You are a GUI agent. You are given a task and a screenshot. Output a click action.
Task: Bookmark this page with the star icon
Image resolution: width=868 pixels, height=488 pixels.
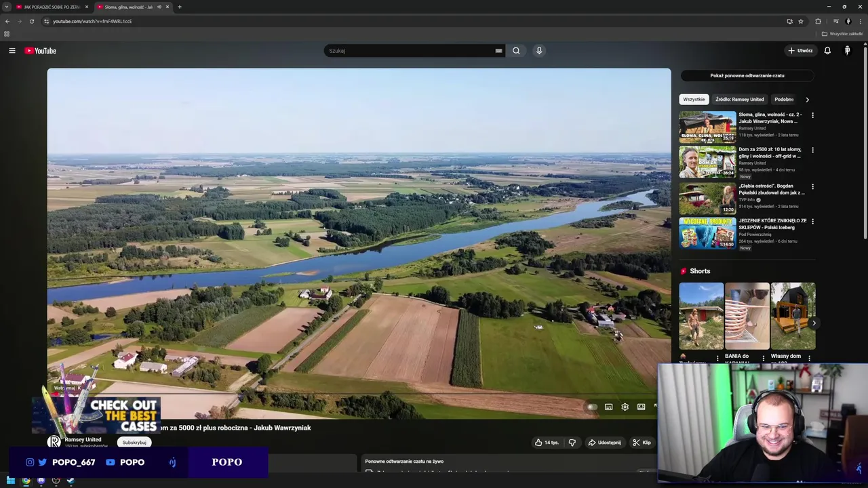pyautogui.click(x=800, y=21)
